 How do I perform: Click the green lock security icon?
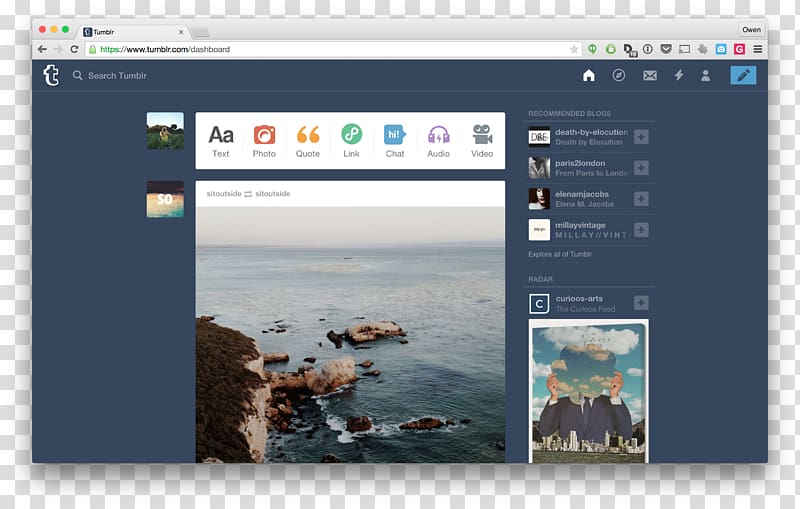click(92, 49)
